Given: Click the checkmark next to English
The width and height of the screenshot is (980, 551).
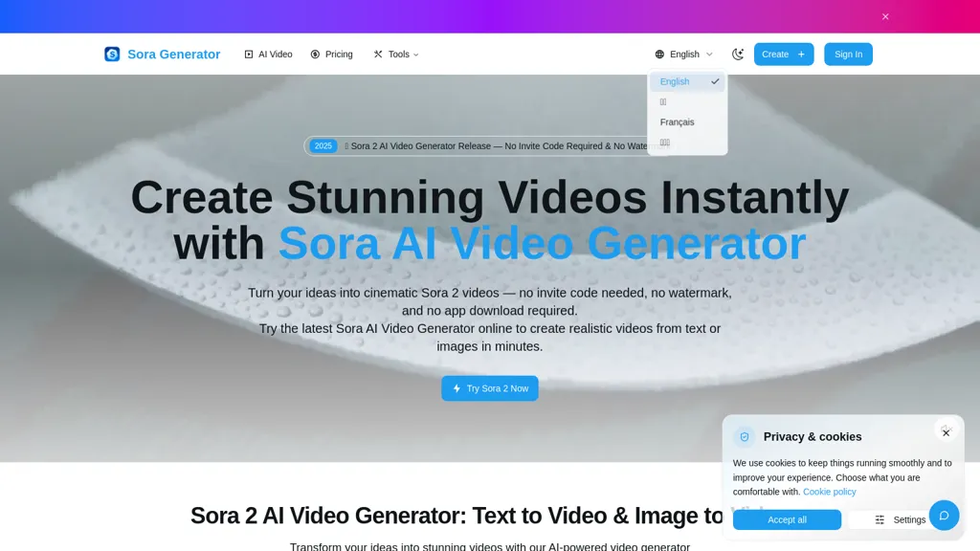Looking at the screenshot, I should [x=715, y=81].
